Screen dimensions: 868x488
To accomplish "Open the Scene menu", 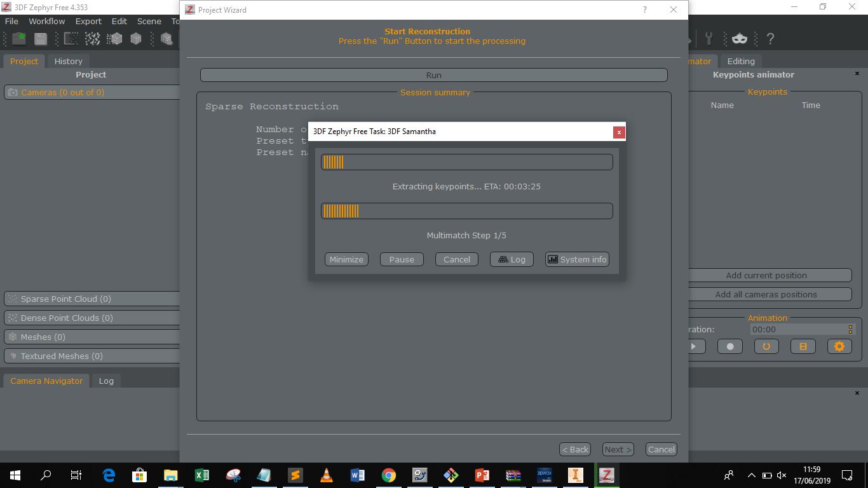I will pyautogui.click(x=149, y=21).
